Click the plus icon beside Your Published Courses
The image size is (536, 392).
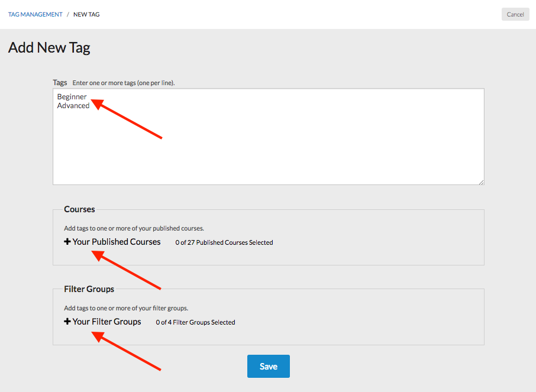[67, 242]
